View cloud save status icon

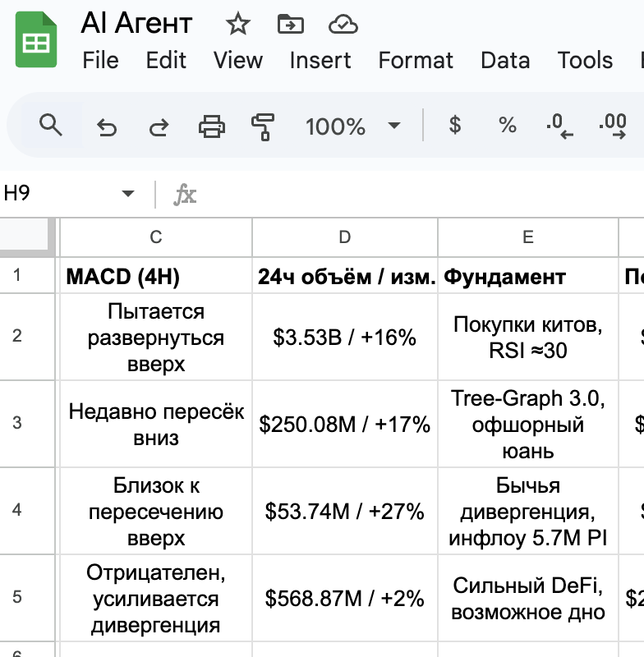click(343, 24)
